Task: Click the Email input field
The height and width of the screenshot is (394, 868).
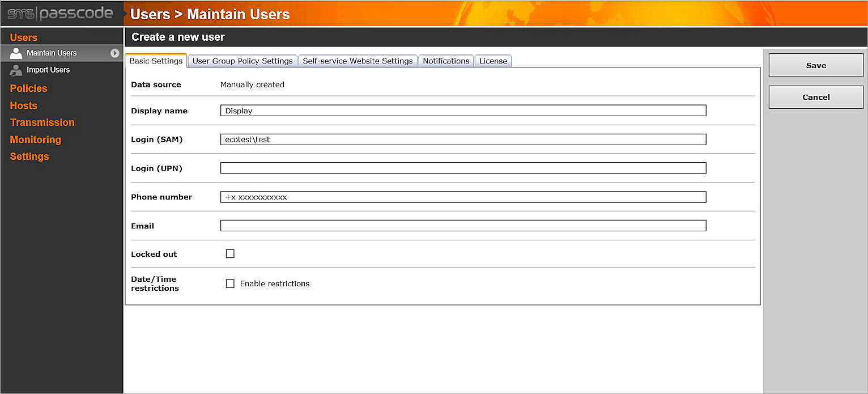Action: tap(463, 225)
